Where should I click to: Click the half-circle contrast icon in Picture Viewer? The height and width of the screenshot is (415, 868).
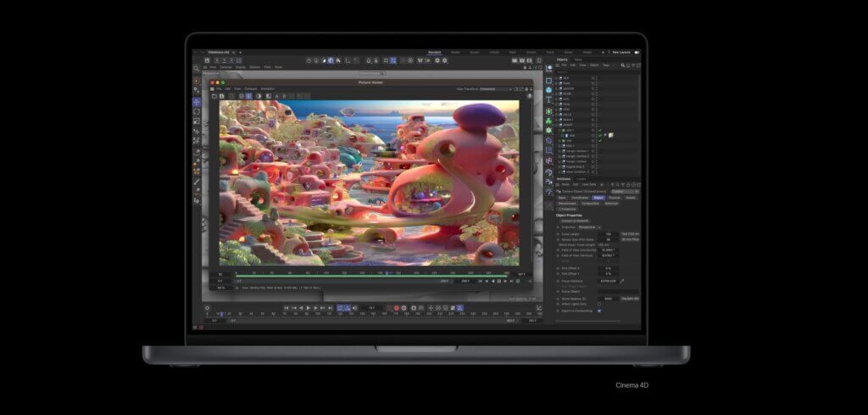pyautogui.click(x=259, y=96)
